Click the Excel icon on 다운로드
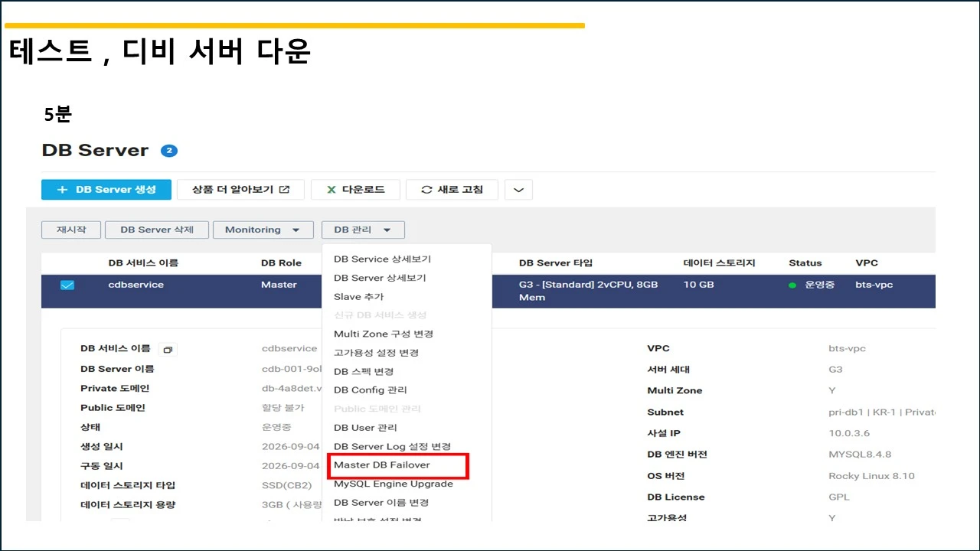This screenshot has height=551, width=980. pos(332,190)
